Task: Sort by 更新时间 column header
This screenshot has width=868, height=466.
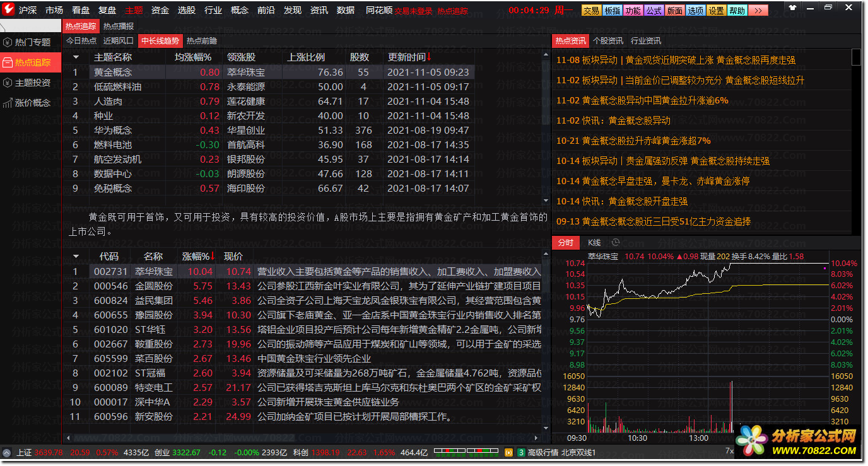Action: tap(409, 57)
